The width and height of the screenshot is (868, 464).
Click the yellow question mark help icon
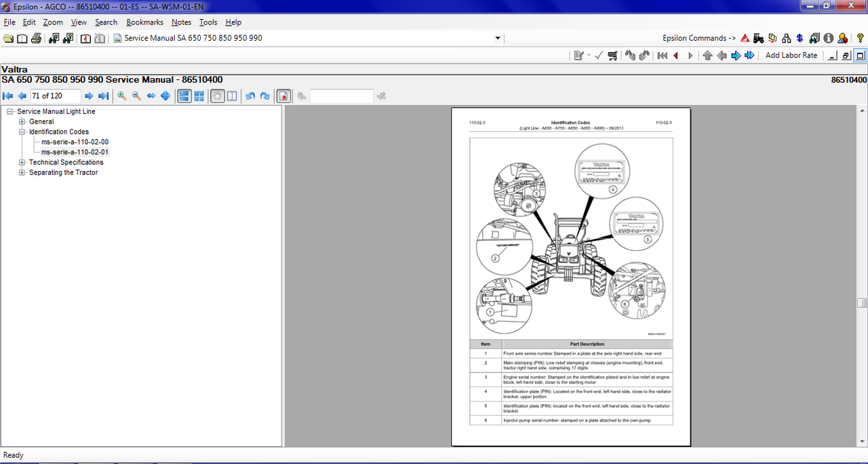860,38
